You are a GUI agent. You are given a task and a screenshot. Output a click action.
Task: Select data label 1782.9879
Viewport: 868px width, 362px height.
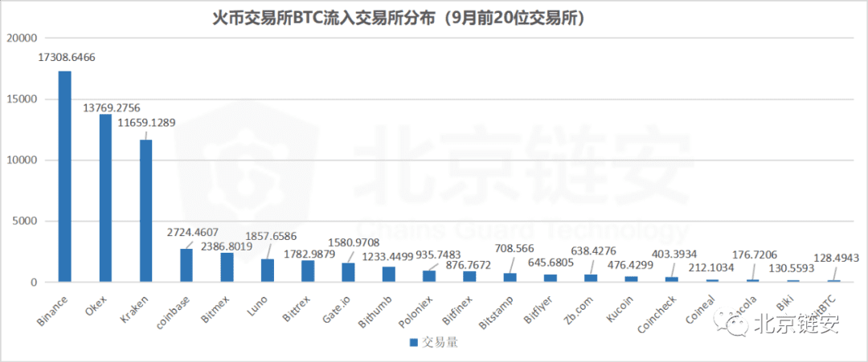point(309,254)
